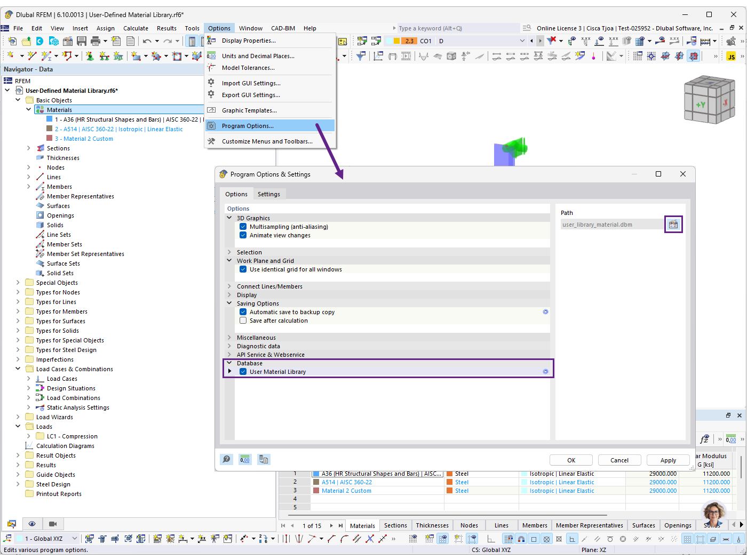Disable Multisampling (anti-aliasing)
This screenshot has height=560, width=747.
point(243,226)
